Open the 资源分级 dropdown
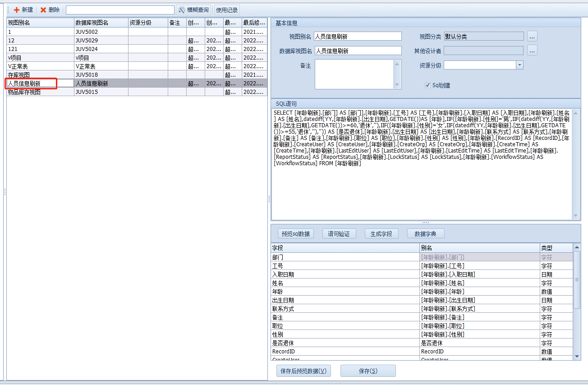The height and width of the screenshot is (385, 588). click(x=519, y=65)
